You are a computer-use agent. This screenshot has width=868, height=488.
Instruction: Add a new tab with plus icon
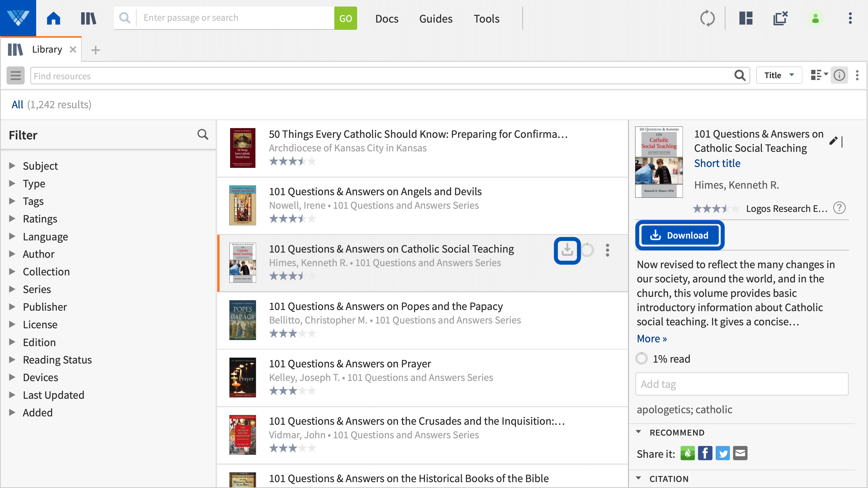point(96,50)
